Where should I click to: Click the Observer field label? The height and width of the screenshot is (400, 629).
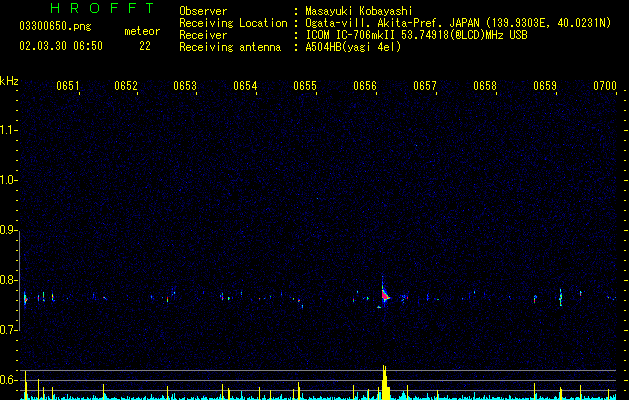(x=203, y=11)
